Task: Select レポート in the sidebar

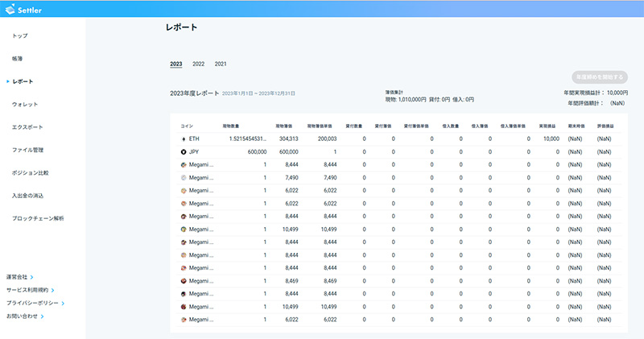Action: click(23, 81)
